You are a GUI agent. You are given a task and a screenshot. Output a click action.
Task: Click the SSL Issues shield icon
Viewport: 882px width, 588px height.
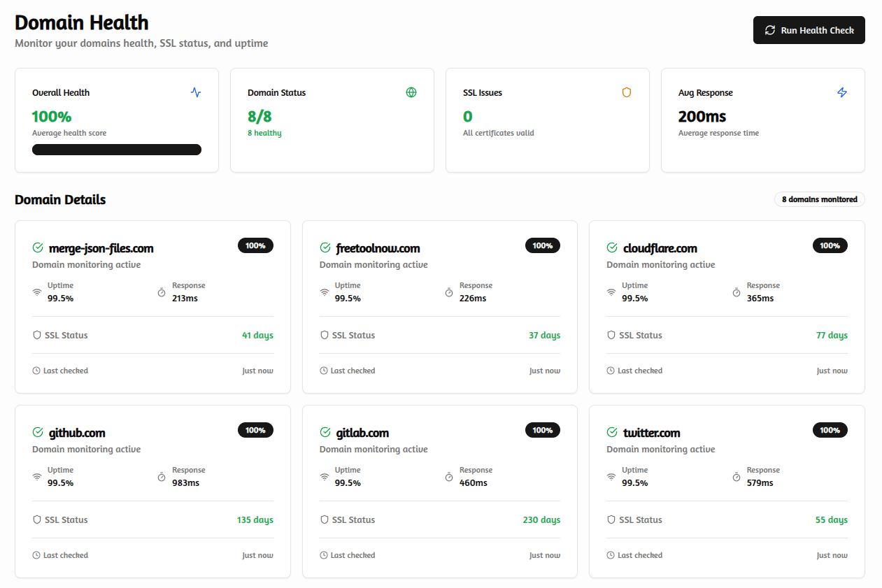(627, 92)
